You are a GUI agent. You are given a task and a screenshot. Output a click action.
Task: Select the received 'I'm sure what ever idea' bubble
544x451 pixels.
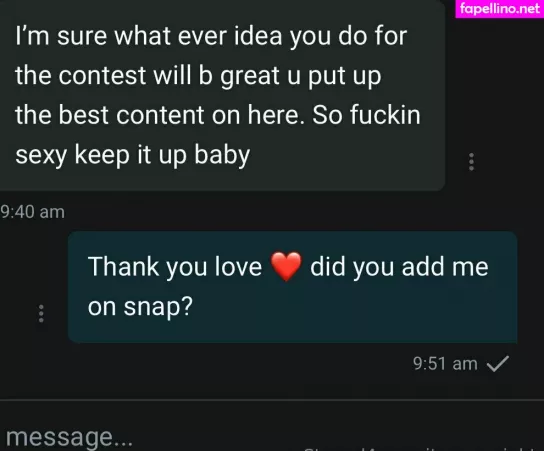click(222, 95)
